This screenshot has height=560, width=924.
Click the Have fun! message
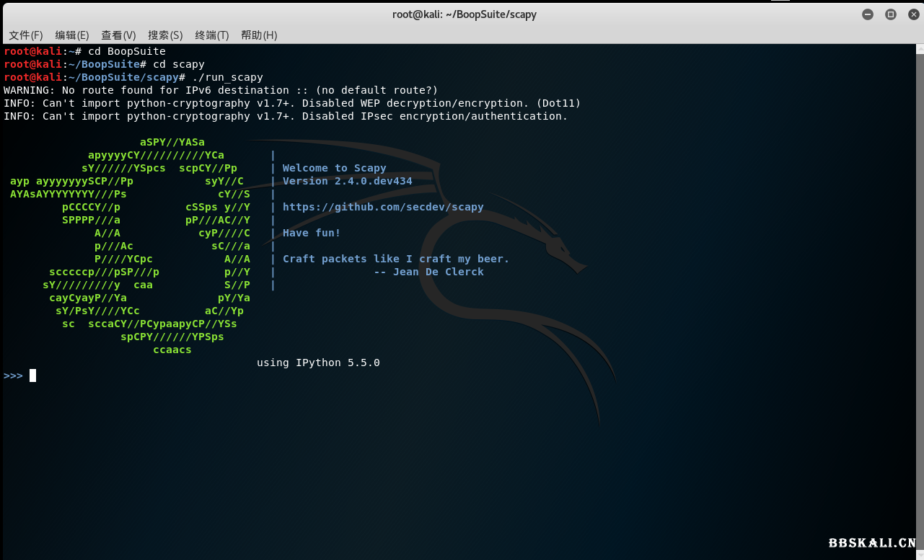click(310, 233)
